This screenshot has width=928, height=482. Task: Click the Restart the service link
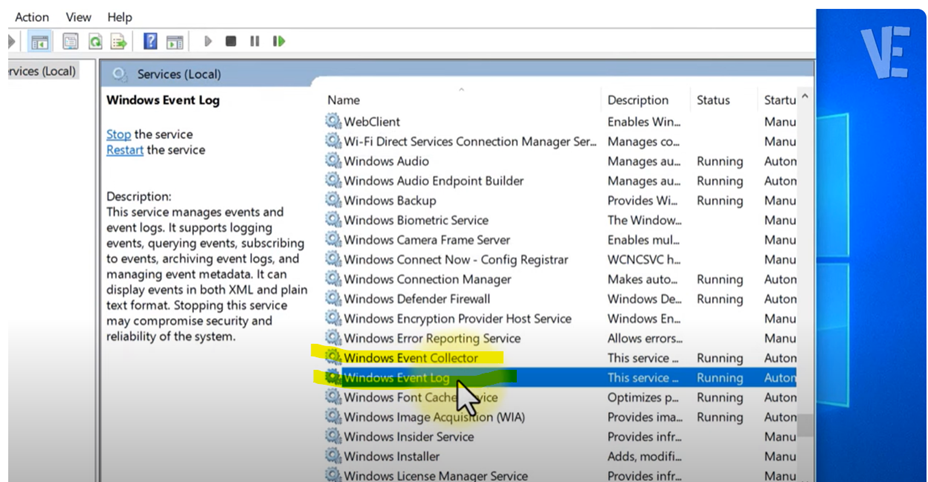pyautogui.click(x=124, y=150)
